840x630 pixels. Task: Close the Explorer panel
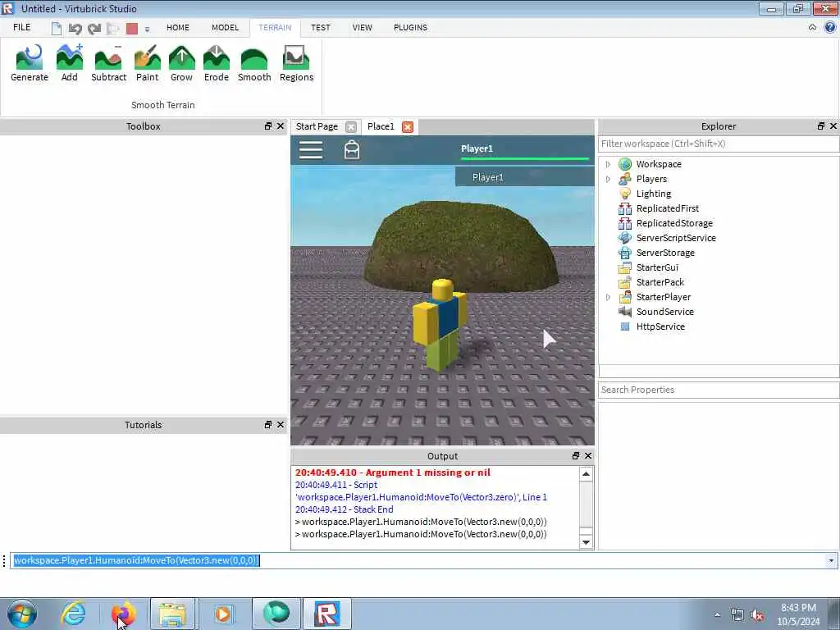tap(833, 126)
